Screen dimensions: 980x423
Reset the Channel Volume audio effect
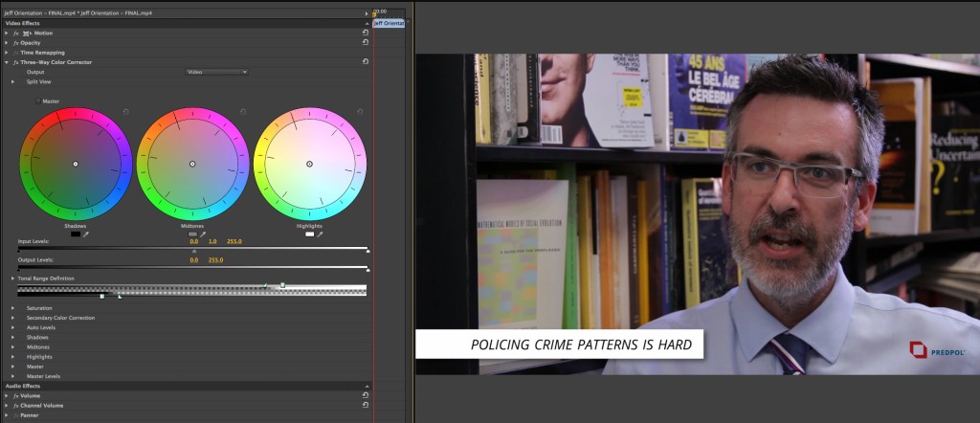[x=365, y=405]
